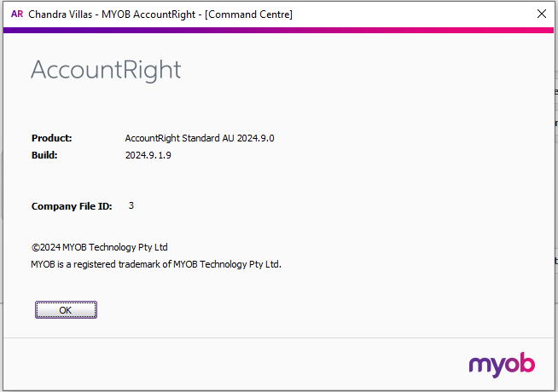Click the AccountRight heading text
This screenshot has height=392, width=558.
click(x=106, y=70)
